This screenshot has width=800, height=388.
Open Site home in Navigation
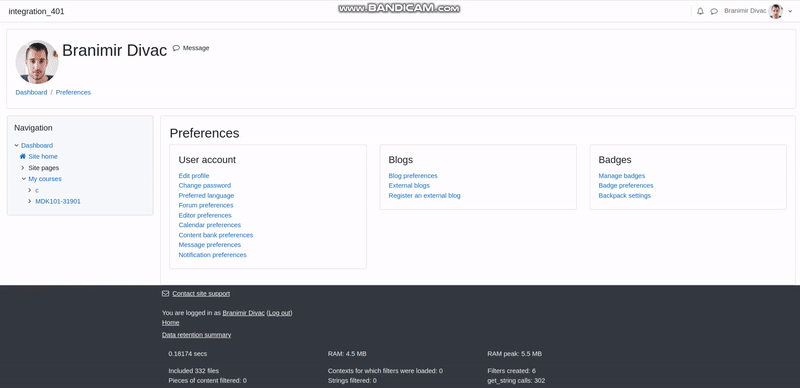tap(43, 157)
